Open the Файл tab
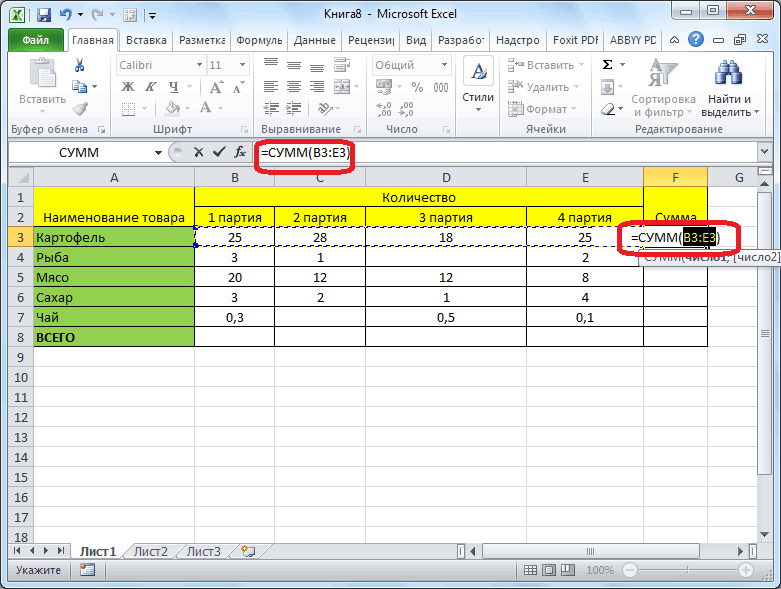 [36, 40]
